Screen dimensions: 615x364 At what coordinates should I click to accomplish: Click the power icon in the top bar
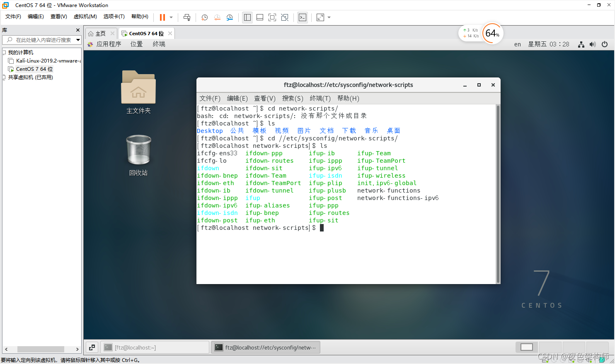pyautogui.click(x=605, y=44)
